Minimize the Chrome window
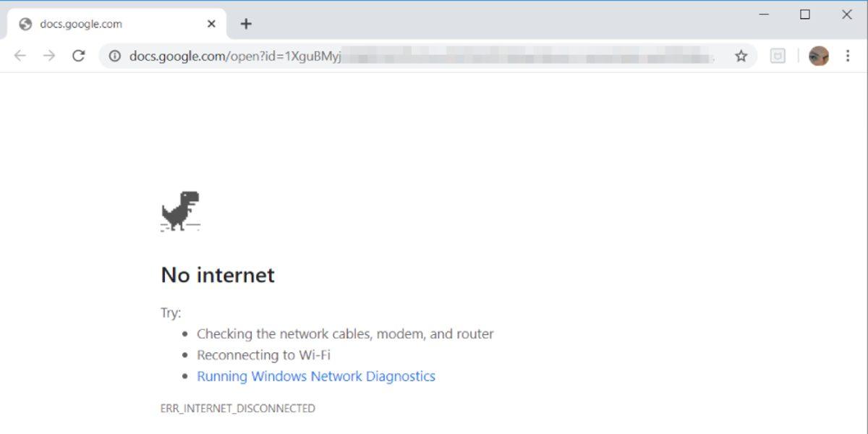The height and width of the screenshot is (434, 868). pos(763,14)
